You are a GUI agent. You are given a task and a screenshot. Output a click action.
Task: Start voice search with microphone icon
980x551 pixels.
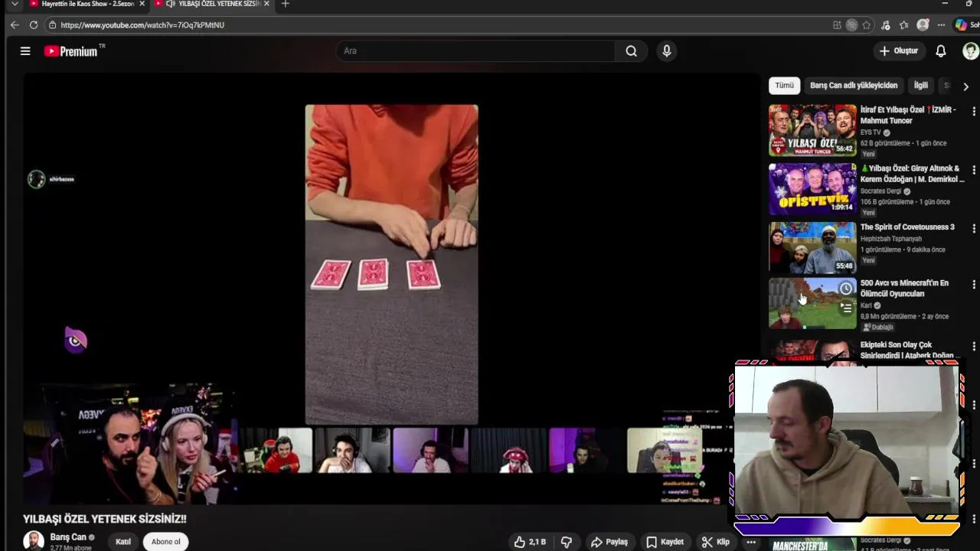(x=667, y=51)
